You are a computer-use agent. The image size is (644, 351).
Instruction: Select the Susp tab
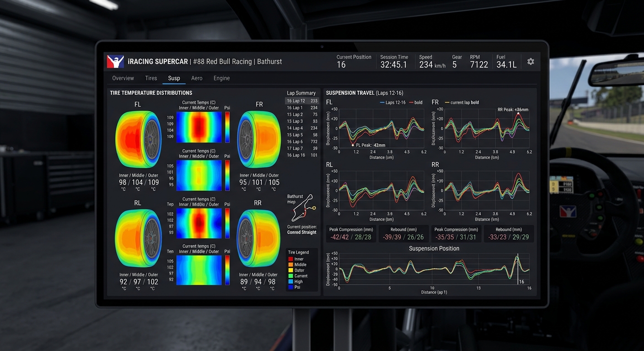[174, 78]
